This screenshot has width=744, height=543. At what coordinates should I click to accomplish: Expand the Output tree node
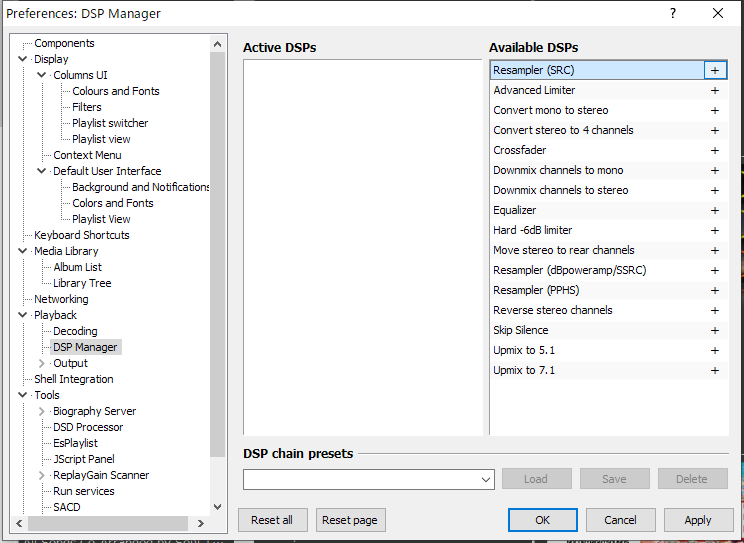click(41, 363)
